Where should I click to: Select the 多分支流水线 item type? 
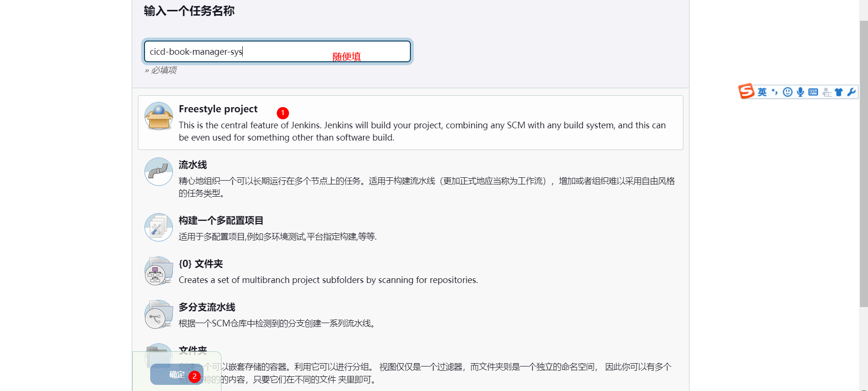207,307
